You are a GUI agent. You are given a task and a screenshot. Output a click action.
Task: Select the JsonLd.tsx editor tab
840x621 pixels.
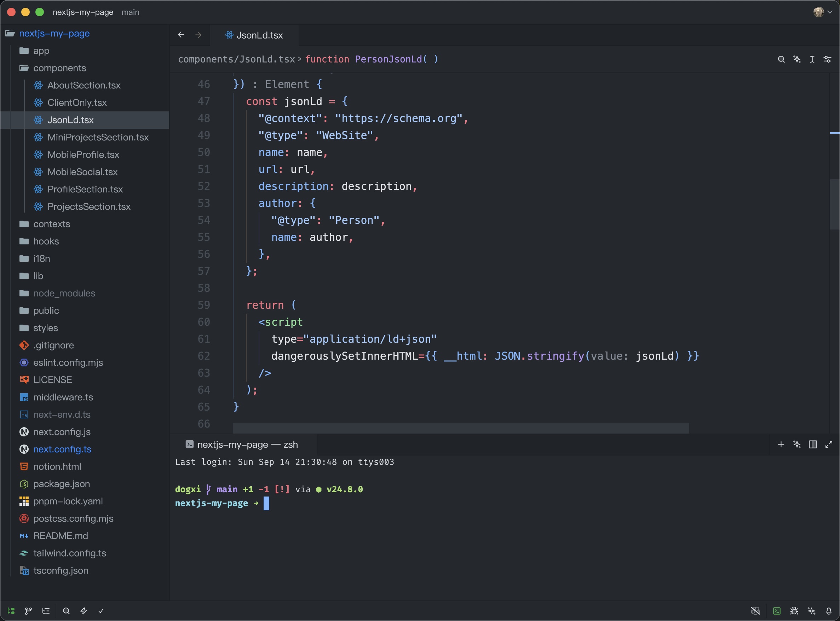pyautogui.click(x=254, y=35)
